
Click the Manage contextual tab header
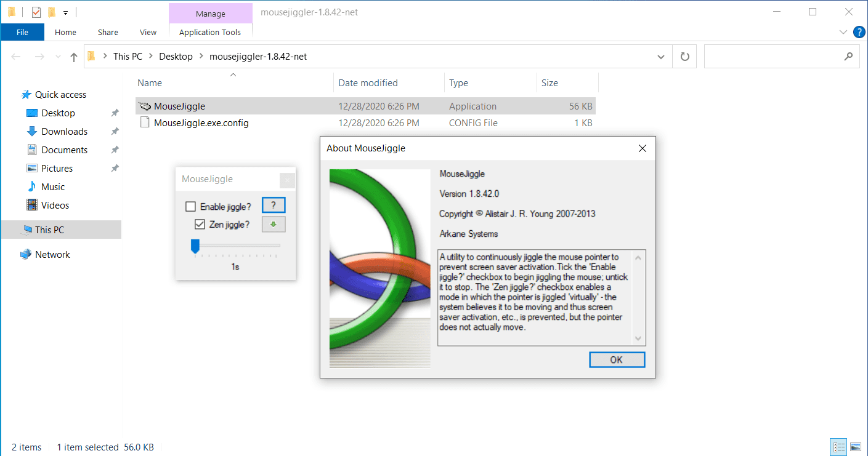[x=210, y=14]
